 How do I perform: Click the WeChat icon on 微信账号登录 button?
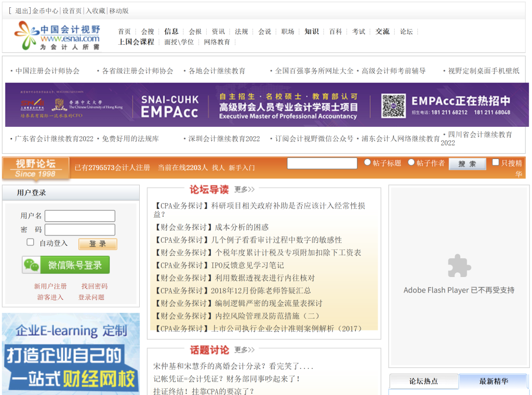(x=32, y=265)
